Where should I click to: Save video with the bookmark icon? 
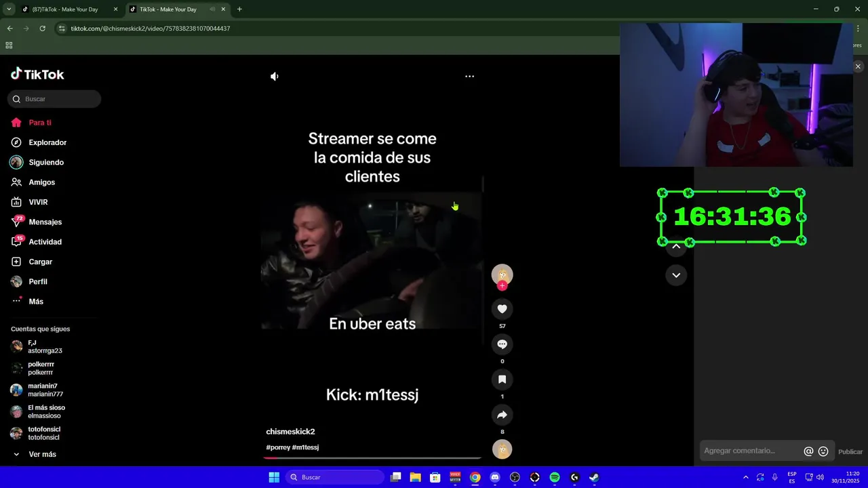click(x=502, y=380)
